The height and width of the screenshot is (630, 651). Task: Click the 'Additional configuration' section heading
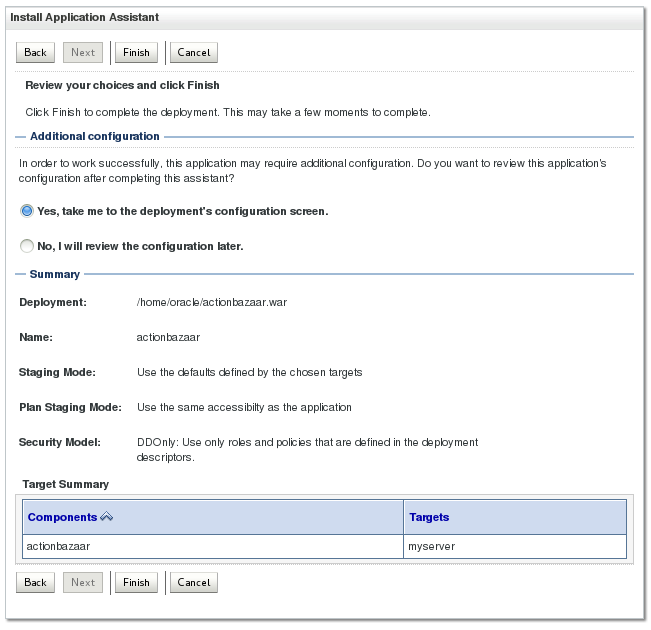click(x=95, y=136)
